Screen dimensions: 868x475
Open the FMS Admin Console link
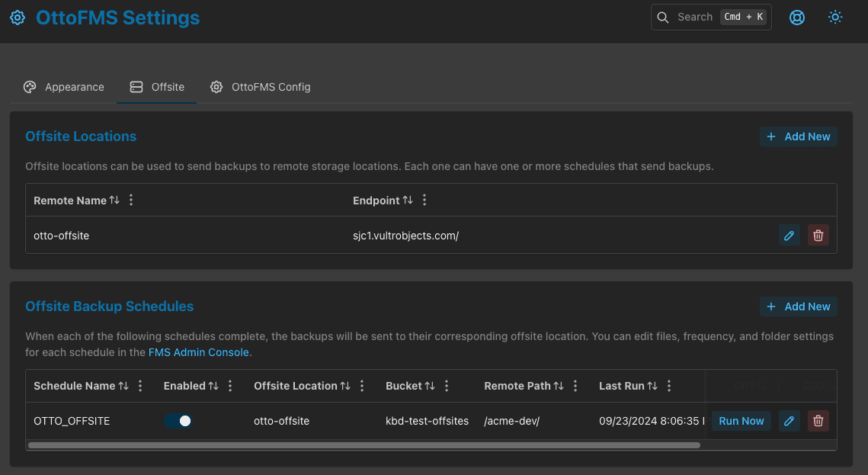(x=198, y=352)
